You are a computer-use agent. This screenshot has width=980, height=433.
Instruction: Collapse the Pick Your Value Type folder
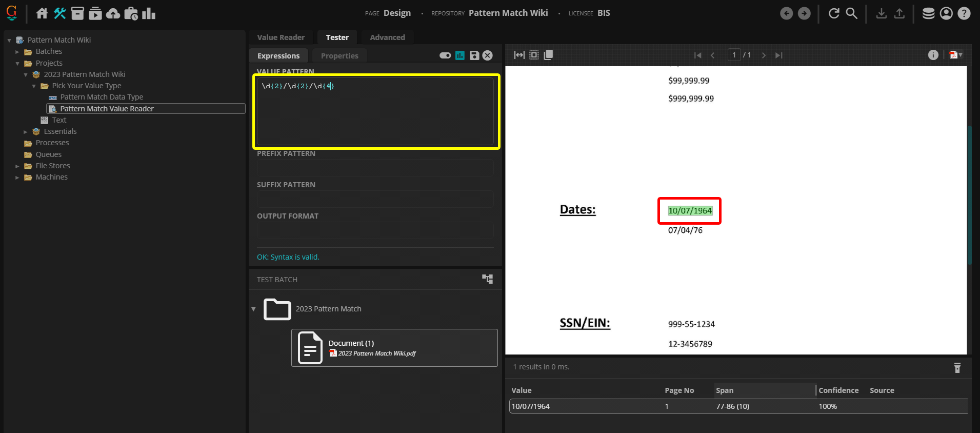pyautogui.click(x=34, y=86)
